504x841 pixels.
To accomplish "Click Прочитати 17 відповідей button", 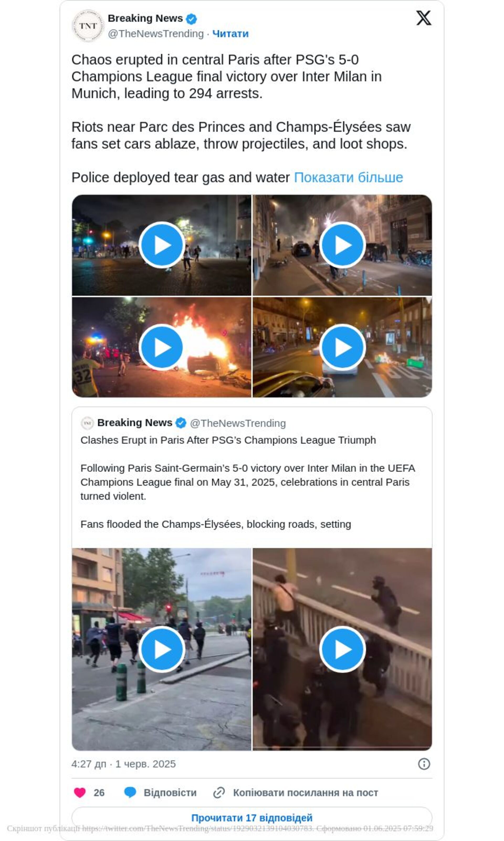I will click(x=252, y=818).
